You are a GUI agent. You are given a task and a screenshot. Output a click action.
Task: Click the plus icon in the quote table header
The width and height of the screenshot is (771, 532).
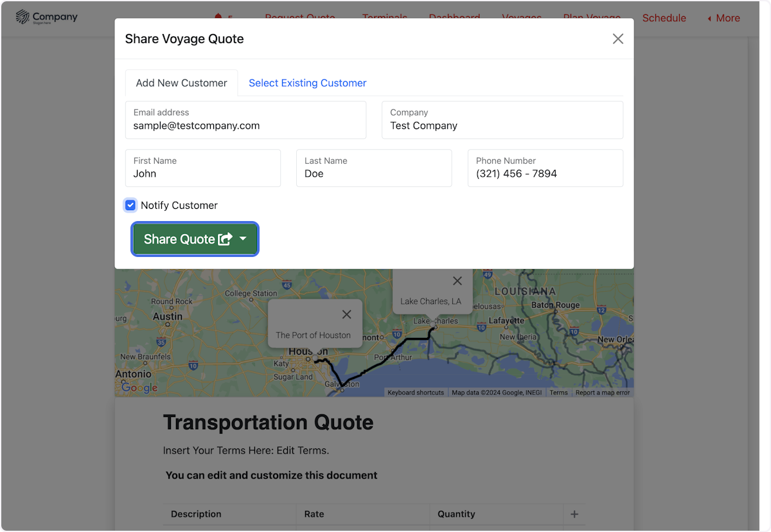(x=574, y=514)
